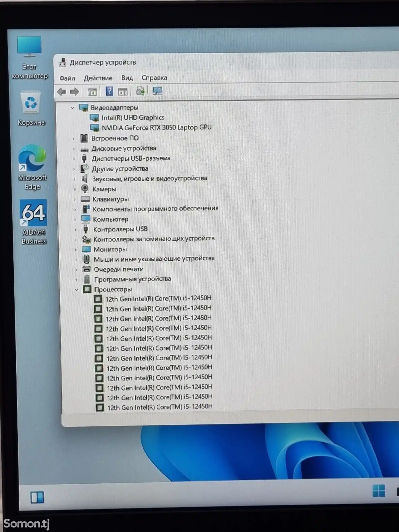This screenshot has width=399, height=532.
Task: Expand Контроллеры запоминающих устройств node
Action: click(x=76, y=240)
